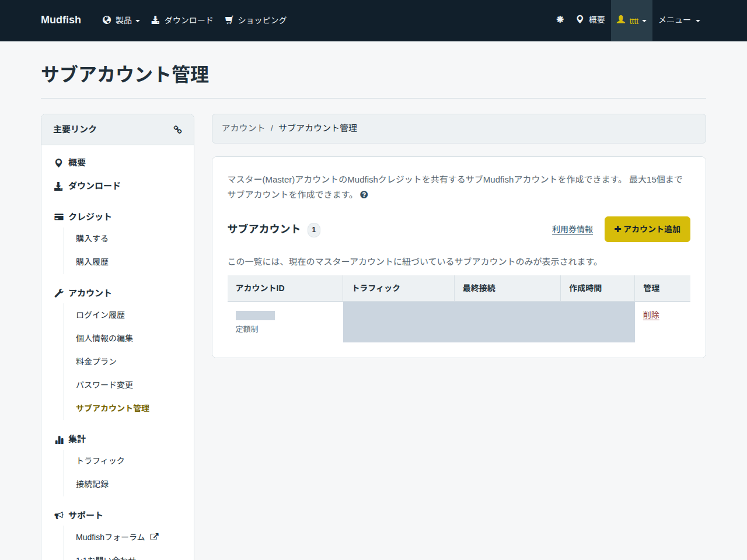
Task: Click the wrench icon by アカウント
Action: tap(59, 293)
